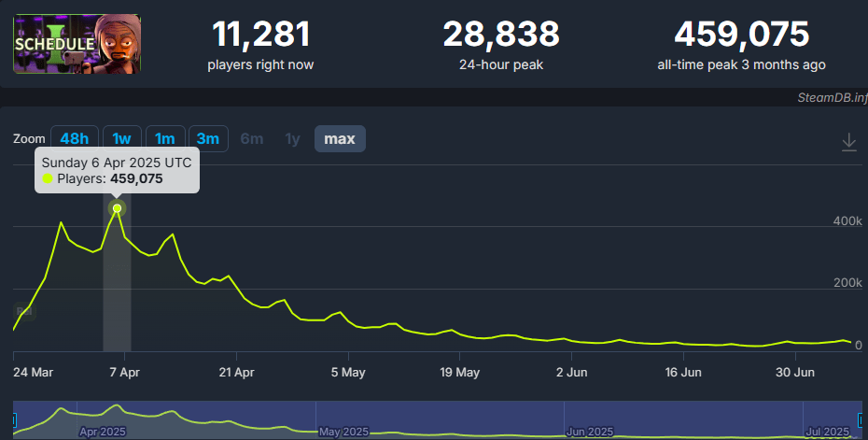This screenshot has height=440, width=868.
Task: Click the '30 Jun' axis label
Action: click(x=795, y=373)
